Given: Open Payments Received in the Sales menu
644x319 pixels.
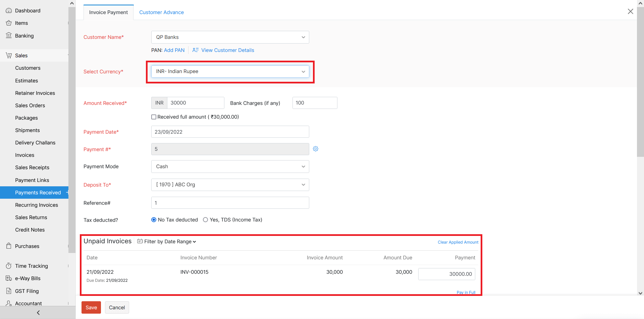Looking at the screenshot, I should [38, 192].
